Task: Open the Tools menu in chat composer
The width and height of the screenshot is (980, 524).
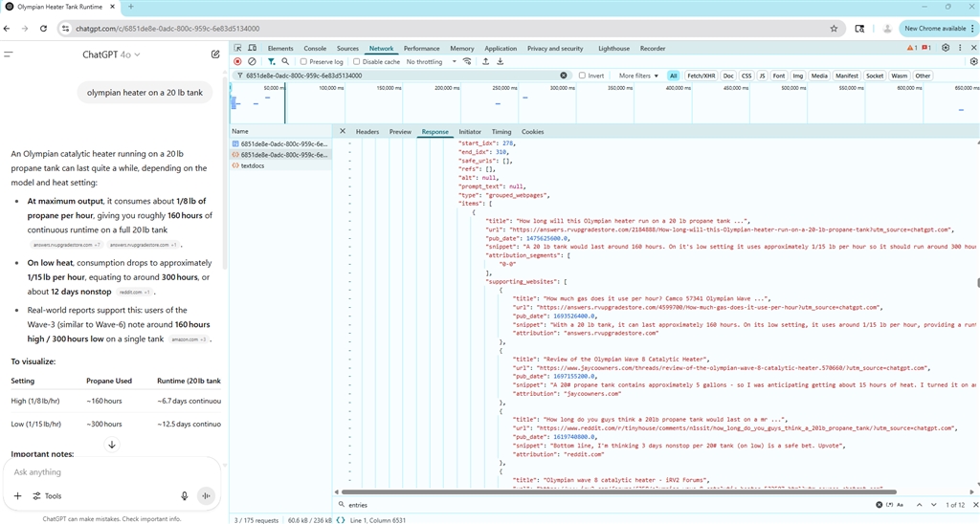Action: click(48, 496)
